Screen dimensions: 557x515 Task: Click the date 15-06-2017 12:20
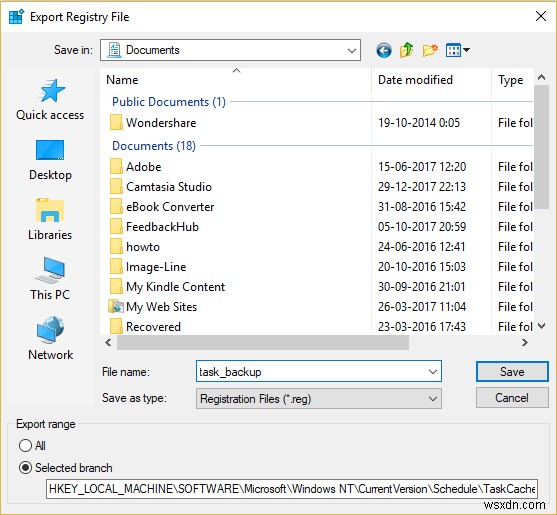(422, 167)
